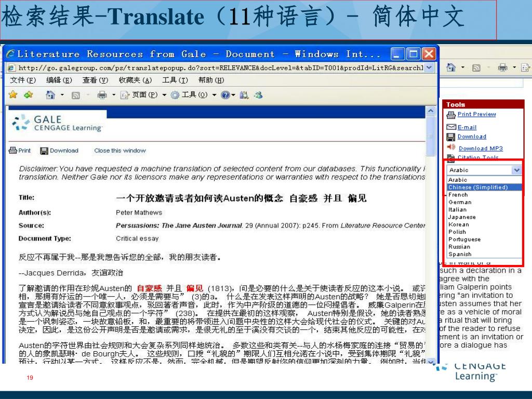Click the Print link on Gale page
This screenshot has width=532, height=399.
pyautogui.click(x=24, y=150)
